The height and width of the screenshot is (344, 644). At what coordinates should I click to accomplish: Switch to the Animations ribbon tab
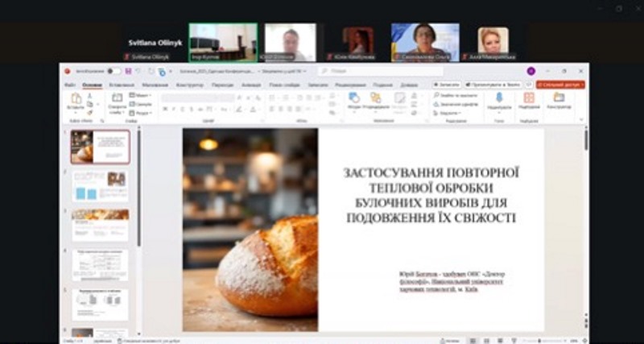point(250,85)
